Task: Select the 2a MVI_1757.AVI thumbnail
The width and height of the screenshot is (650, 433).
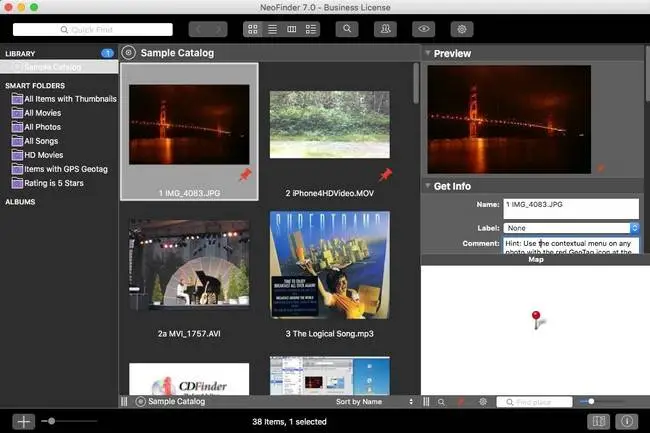Action: (x=189, y=264)
